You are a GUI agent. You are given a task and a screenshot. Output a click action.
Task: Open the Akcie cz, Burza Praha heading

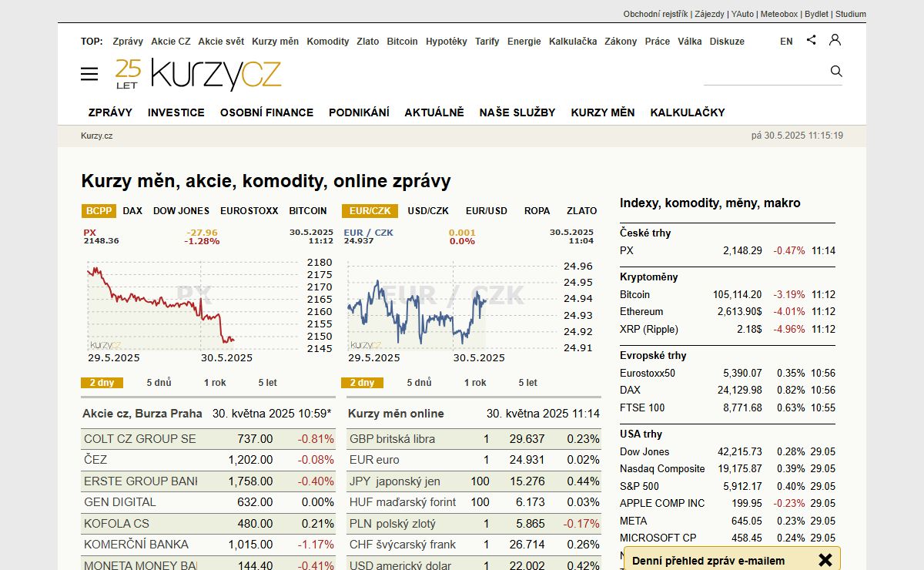point(142,414)
